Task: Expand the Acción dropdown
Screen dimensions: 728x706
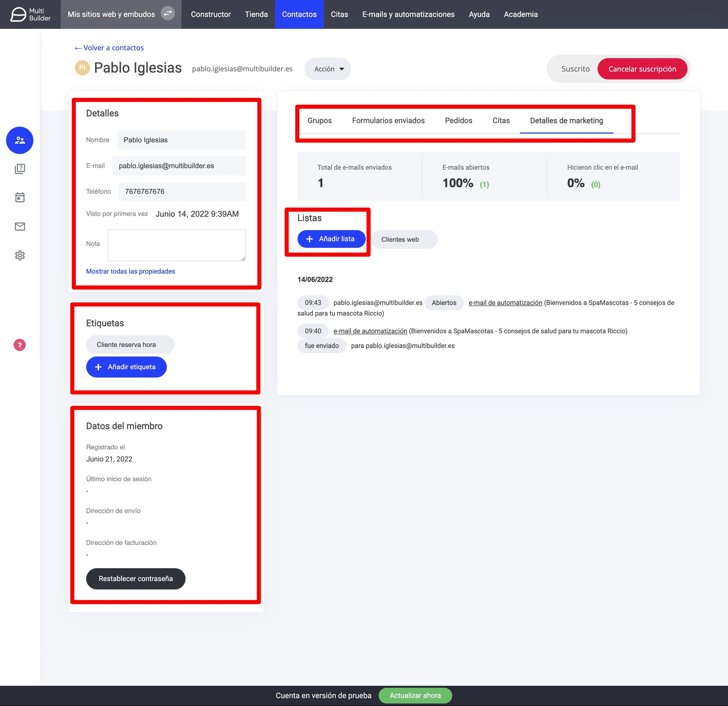Action: click(x=328, y=69)
